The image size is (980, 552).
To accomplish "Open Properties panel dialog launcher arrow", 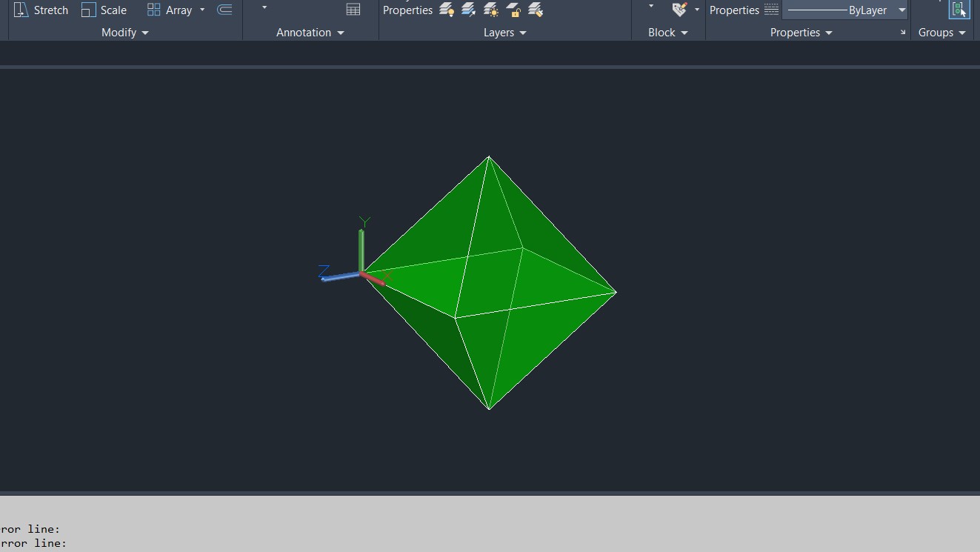I will pos(903,33).
